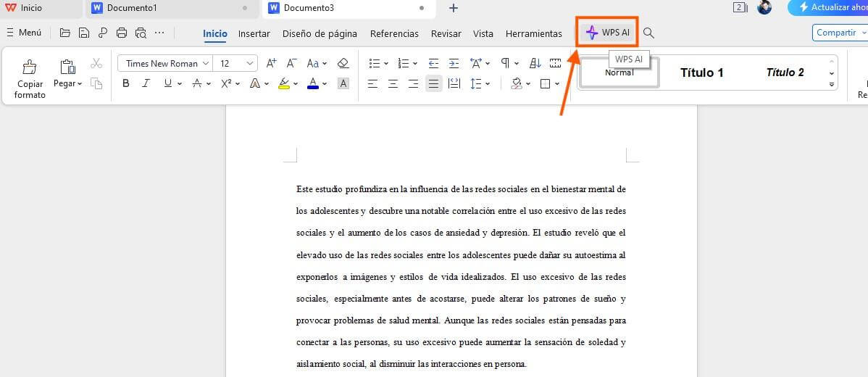Open the Times New Roman font dropdown
The height and width of the screenshot is (377, 868).
coord(164,63)
